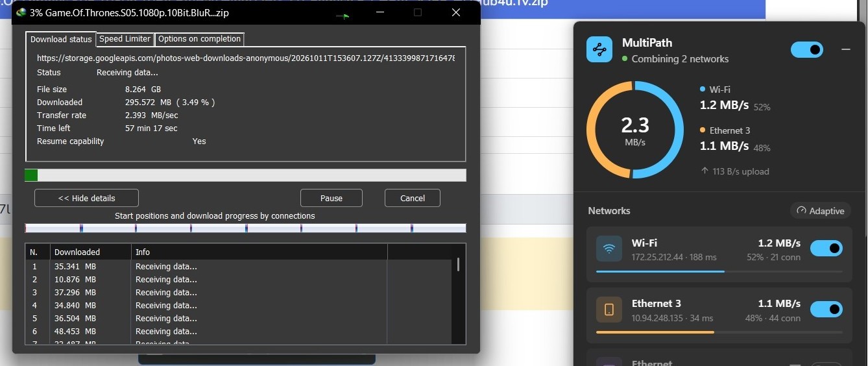This screenshot has height=366, width=868.
Task: Click the Info column header
Action: (259, 252)
